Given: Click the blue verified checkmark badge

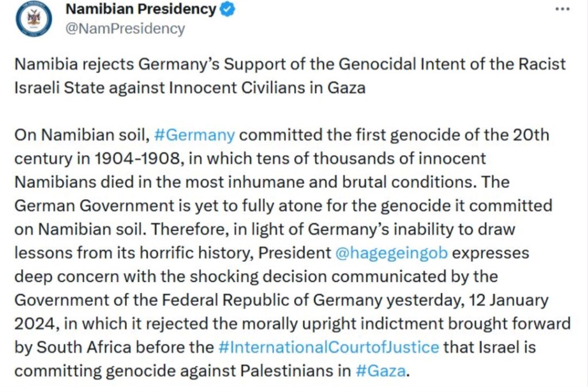Looking at the screenshot, I should [x=229, y=9].
